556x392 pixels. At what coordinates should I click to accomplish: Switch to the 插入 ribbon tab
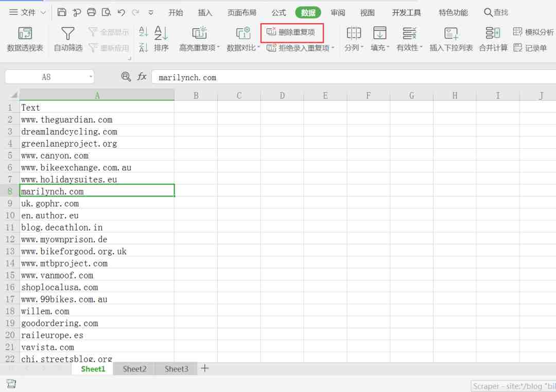(205, 13)
